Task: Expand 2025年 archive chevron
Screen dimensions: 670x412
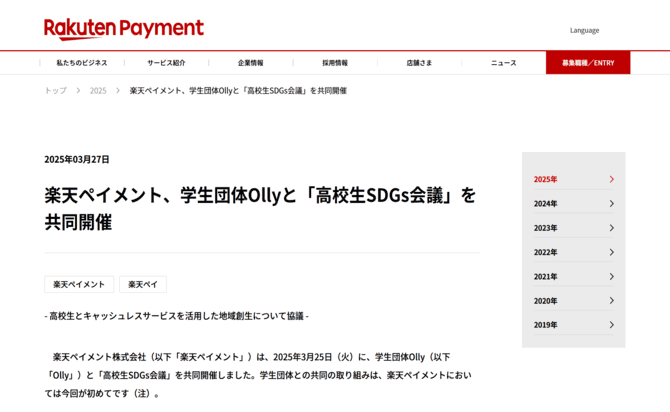Action: (611, 180)
